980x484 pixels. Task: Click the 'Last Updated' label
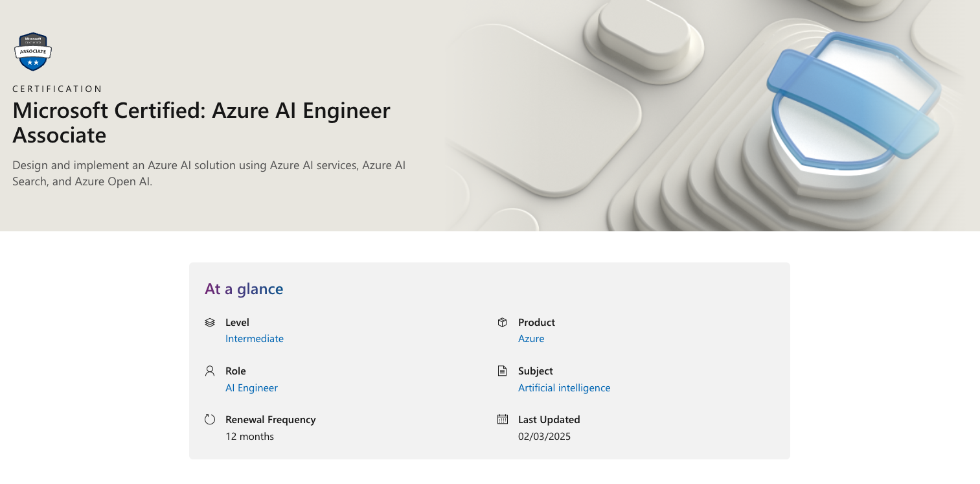click(x=549, y=419)
